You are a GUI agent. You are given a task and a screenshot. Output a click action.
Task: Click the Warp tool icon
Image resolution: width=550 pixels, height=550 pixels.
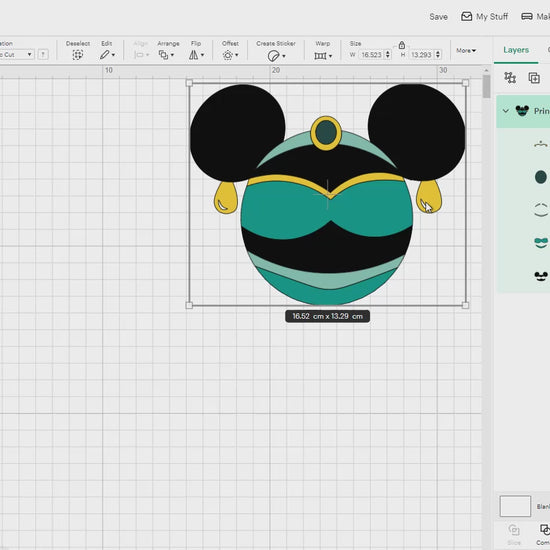pyautogui.click(x=320, y=56)
